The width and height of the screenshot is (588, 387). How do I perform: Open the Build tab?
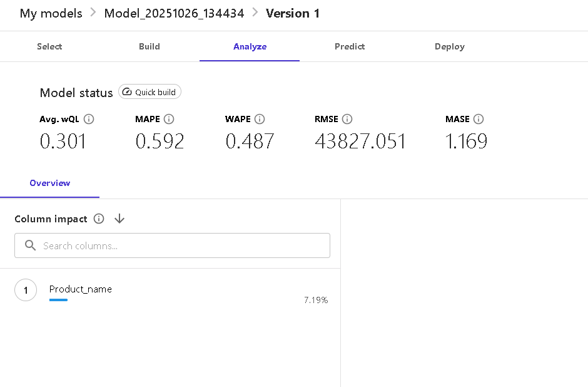pos(150,46)
